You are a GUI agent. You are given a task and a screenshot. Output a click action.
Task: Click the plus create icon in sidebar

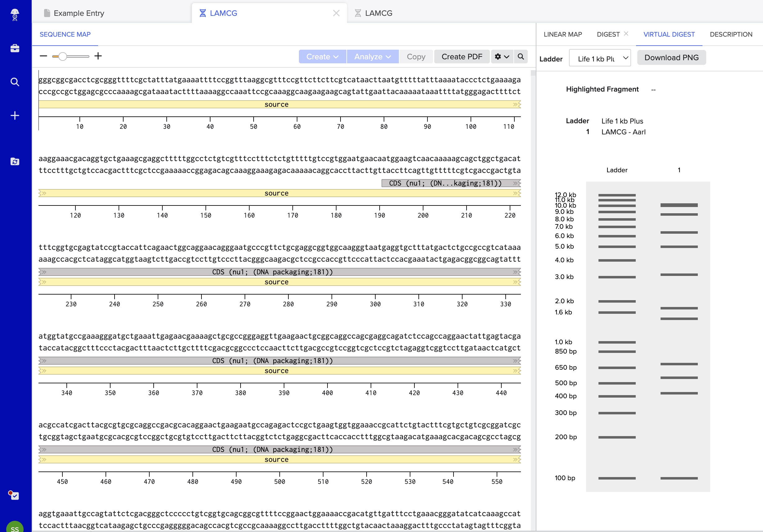pyautogui.click(x=15, y=115)
